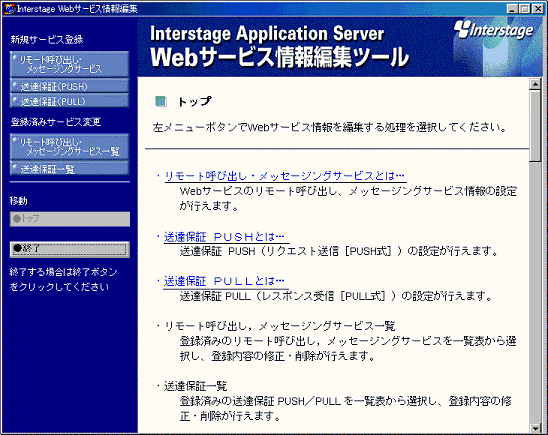Follow the リモート呼び出し・メッセージングサービスとは link
The image size is (548, 435).
coord(284,176)
